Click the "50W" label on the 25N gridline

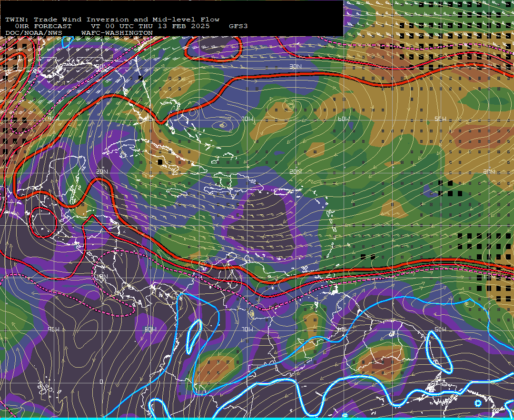click(440, 119)
